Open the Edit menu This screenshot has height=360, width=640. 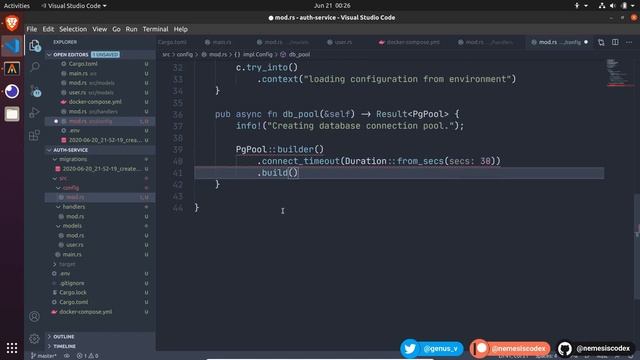coord(48,29)
